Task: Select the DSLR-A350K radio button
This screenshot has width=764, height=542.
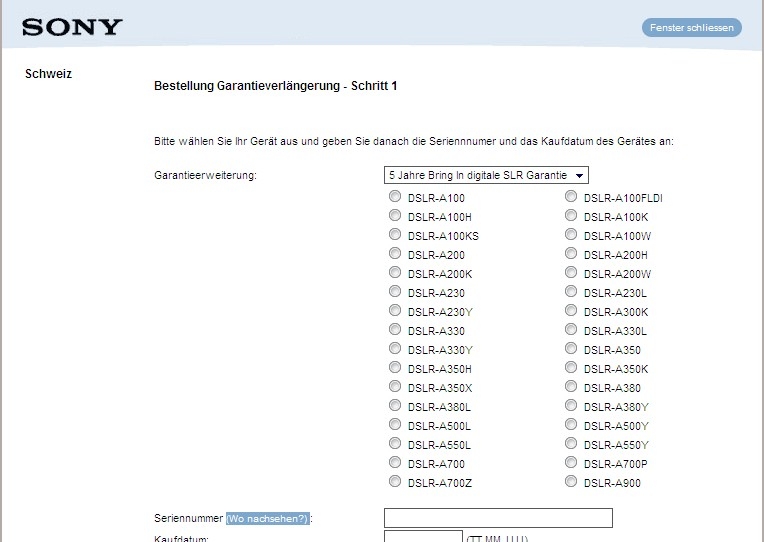Action: (571, 368)
